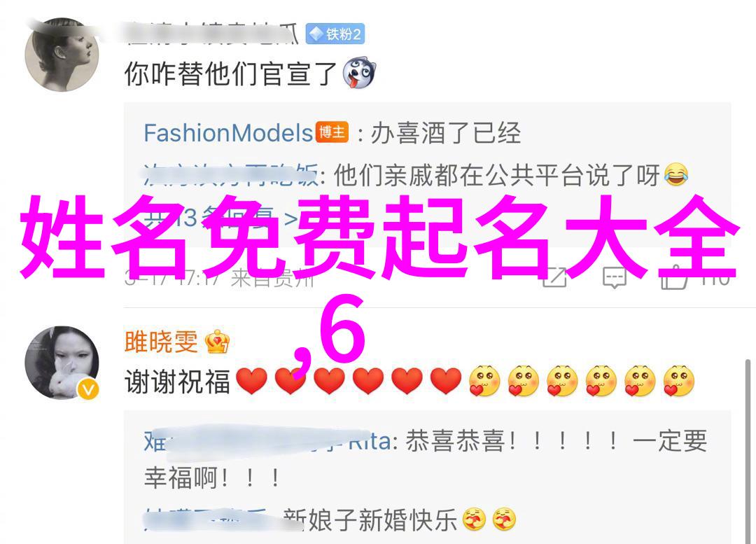Click the share icon under first comment
756x544 pixels.
(555, 277)
